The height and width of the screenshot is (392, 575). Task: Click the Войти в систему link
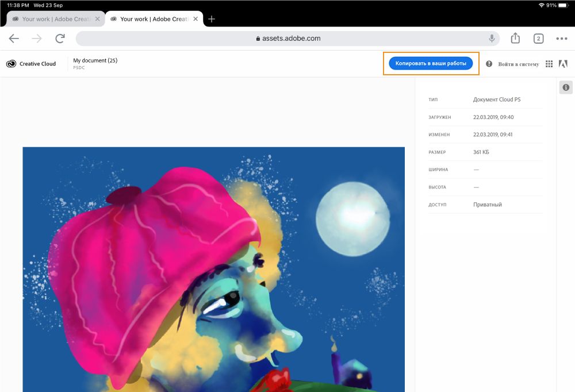click(x=519, y=64)
